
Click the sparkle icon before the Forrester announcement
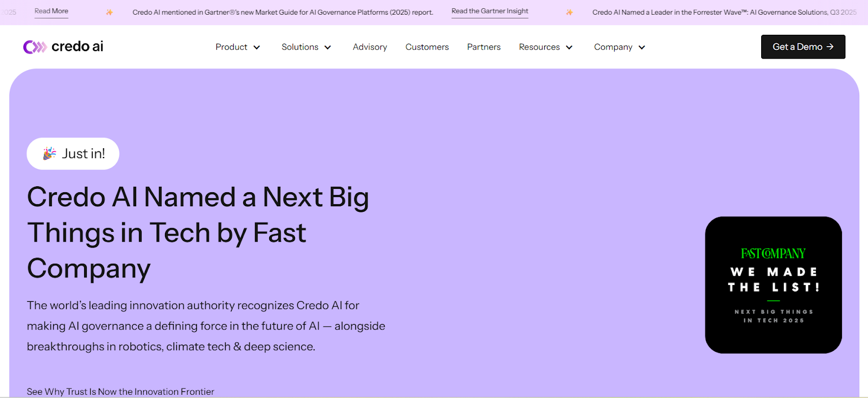coord(569,12)
